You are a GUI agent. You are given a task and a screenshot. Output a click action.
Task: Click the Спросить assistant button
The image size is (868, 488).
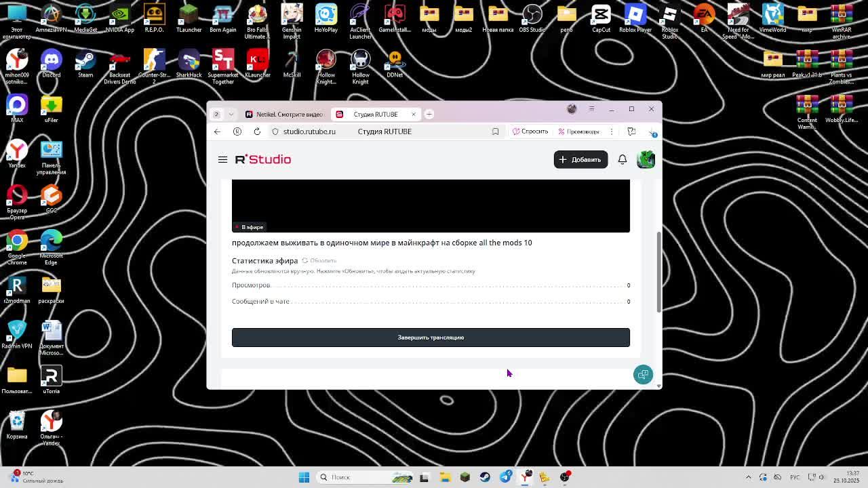click(x=530, y=131)
